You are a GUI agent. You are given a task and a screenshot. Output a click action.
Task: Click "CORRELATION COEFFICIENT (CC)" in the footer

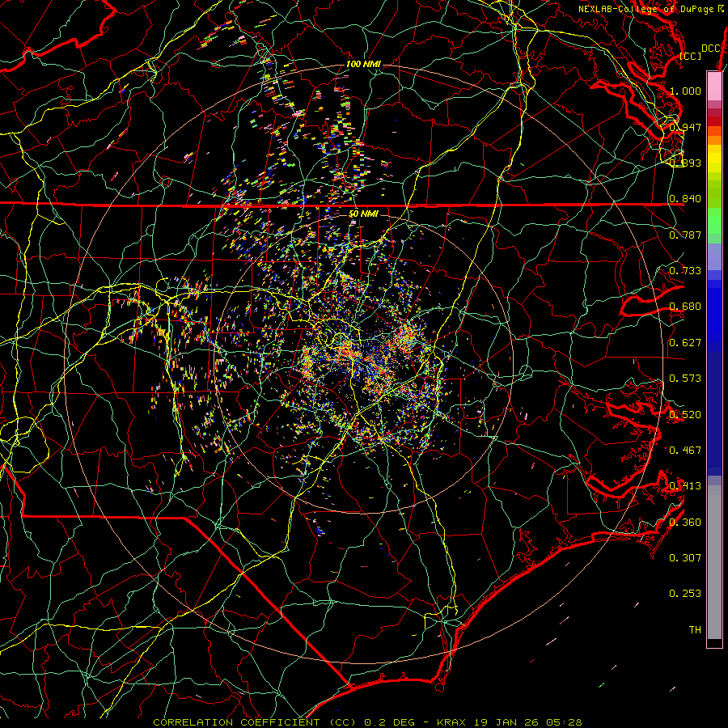pos(255,722)
